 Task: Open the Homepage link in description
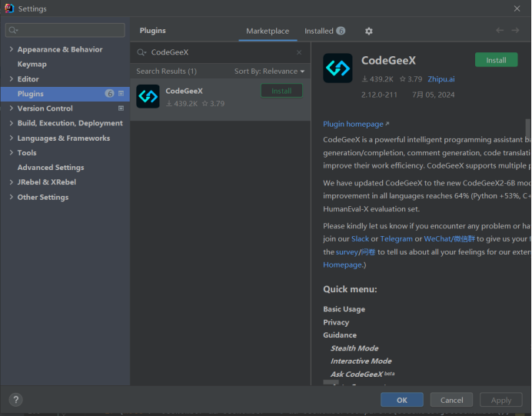coord(342,265)
